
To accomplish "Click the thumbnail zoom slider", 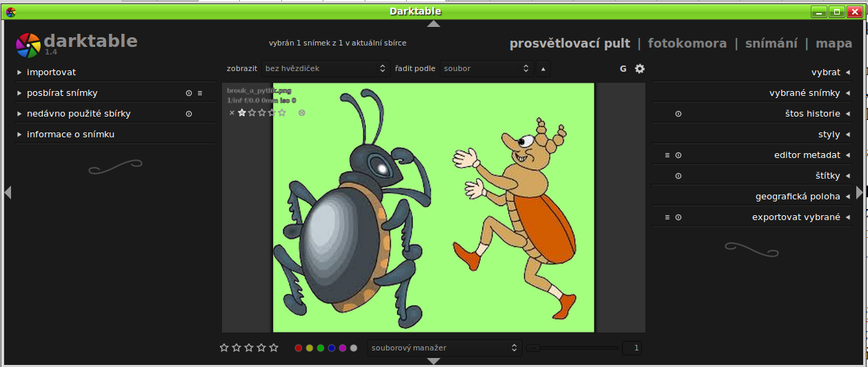I will (x=572, y=348).
